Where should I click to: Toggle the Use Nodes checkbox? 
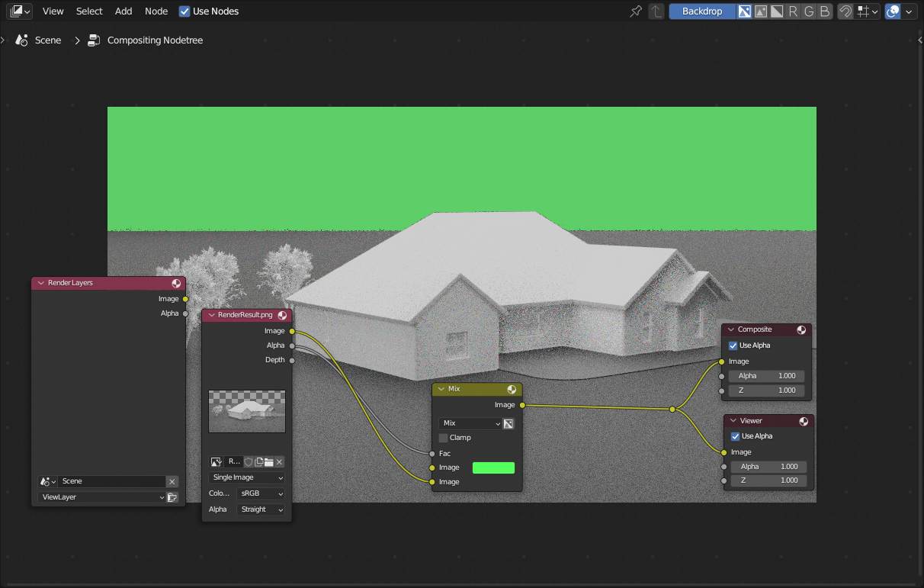[184, 11]
